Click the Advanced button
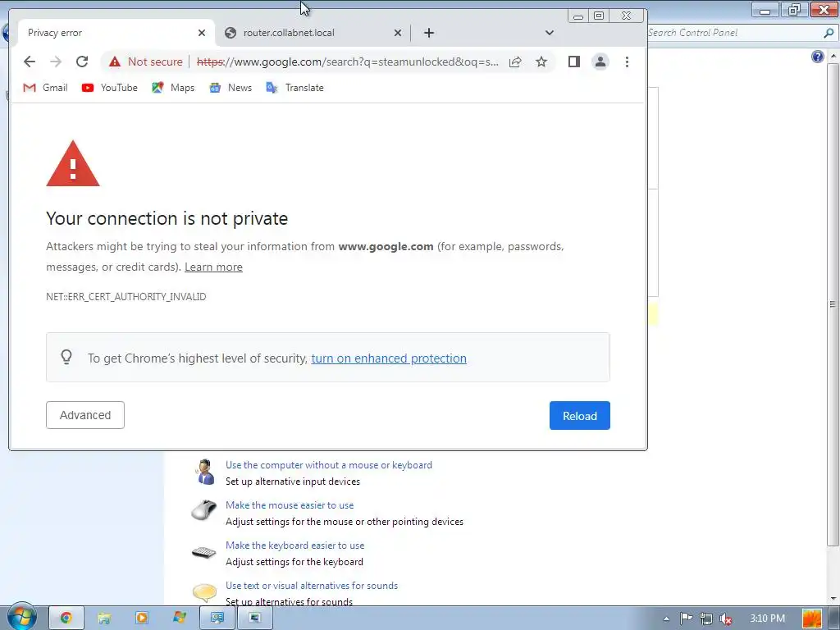 [x=85, y=415]
